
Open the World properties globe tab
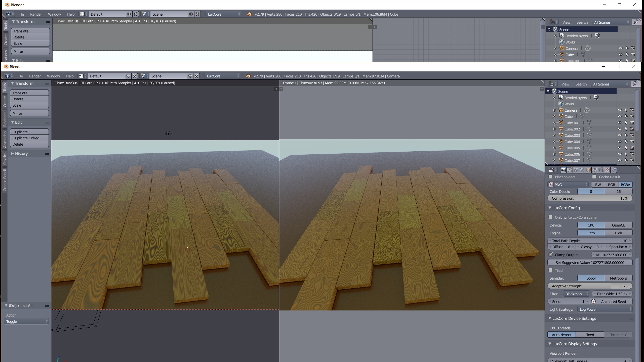tap(582, 170)
